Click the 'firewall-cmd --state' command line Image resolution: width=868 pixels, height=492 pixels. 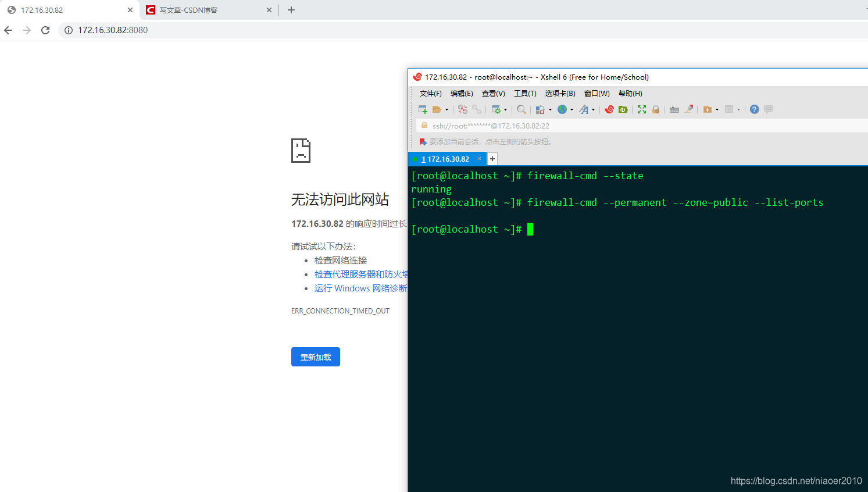click(527, 176)
